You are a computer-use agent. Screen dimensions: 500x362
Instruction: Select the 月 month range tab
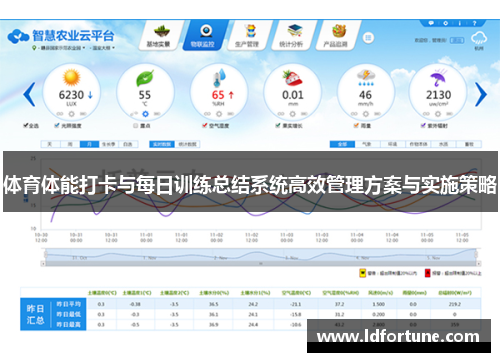89,144
